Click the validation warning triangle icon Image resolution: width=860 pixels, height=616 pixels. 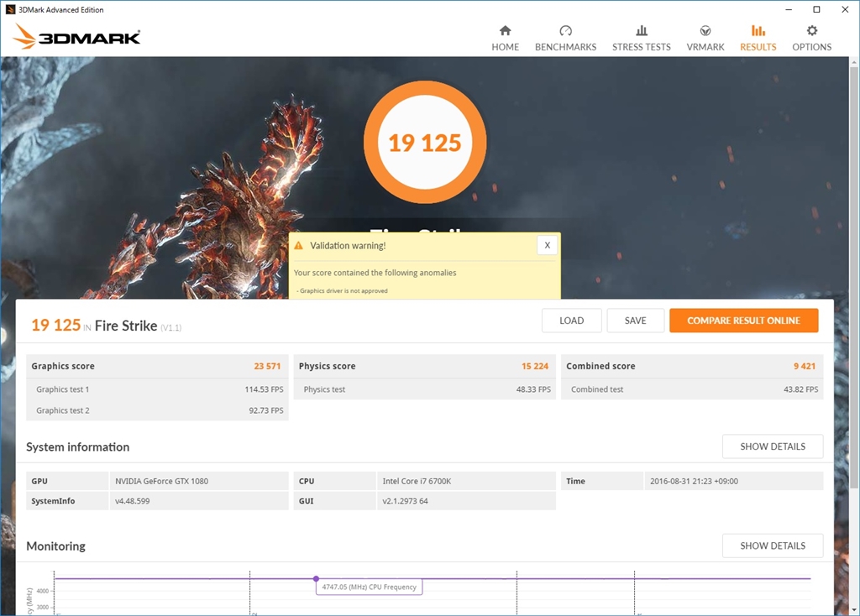coord(298,246)
